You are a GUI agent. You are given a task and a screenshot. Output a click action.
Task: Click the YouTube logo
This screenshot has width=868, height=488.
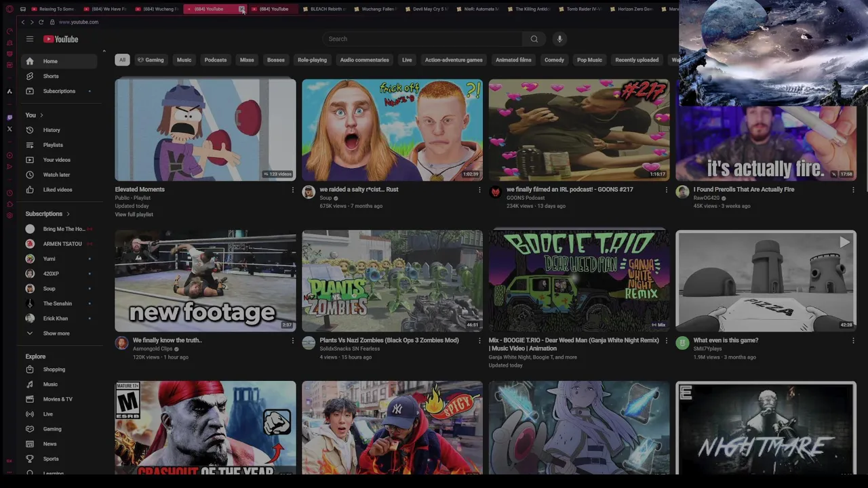click(x=61, y=39)
